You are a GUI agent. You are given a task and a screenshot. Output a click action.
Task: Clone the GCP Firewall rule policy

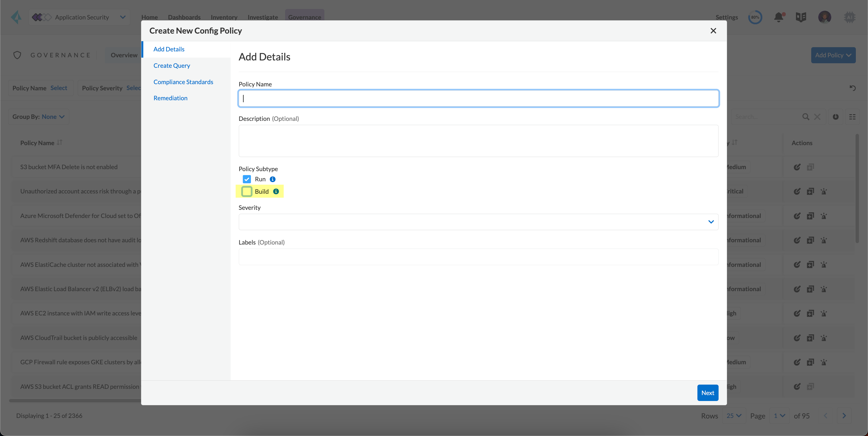point(810,362)
